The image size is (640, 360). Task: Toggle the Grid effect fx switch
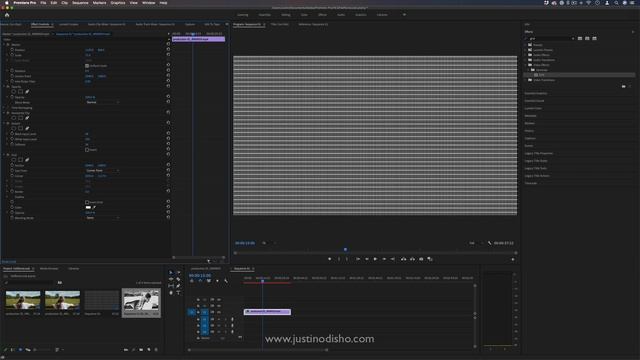8,155
